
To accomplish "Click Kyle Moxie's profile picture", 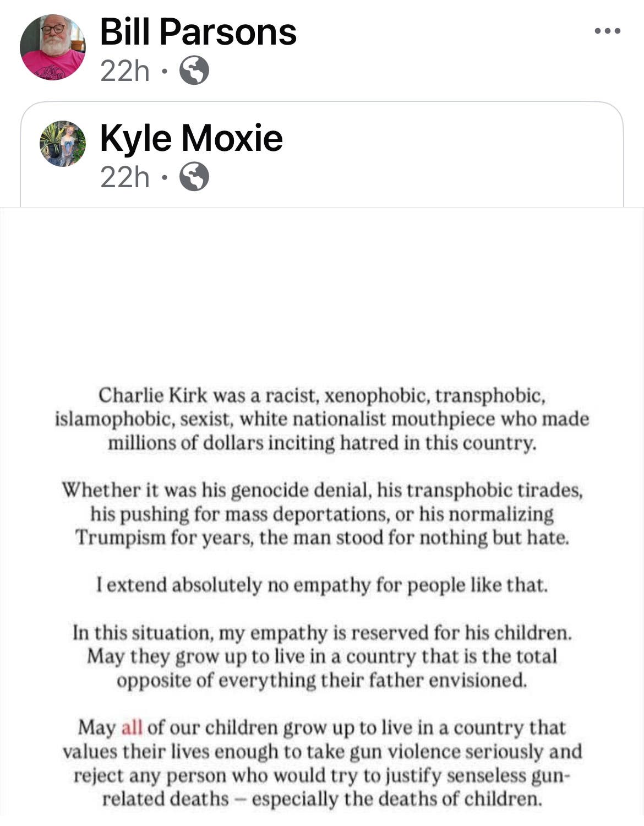I will coord(63,144).
